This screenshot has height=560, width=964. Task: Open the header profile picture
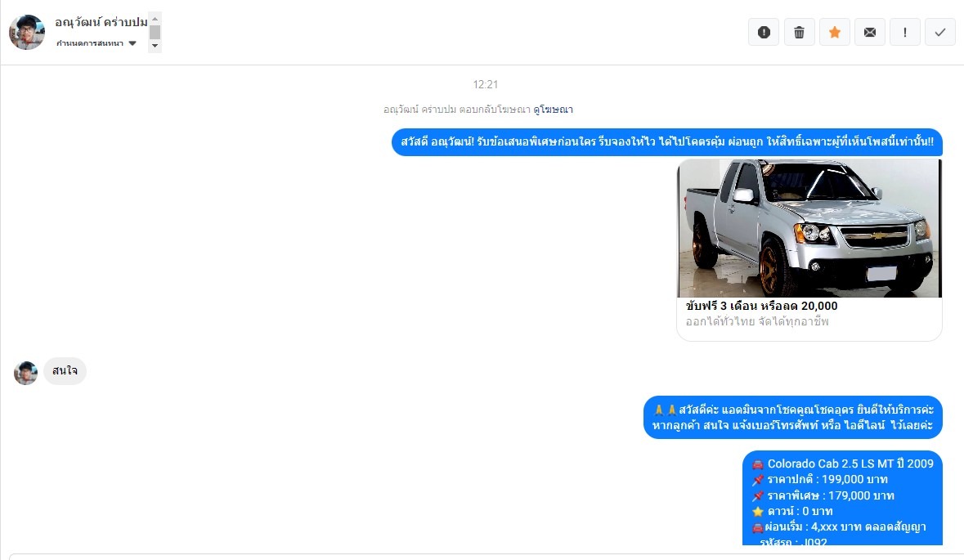coord(27,32)
